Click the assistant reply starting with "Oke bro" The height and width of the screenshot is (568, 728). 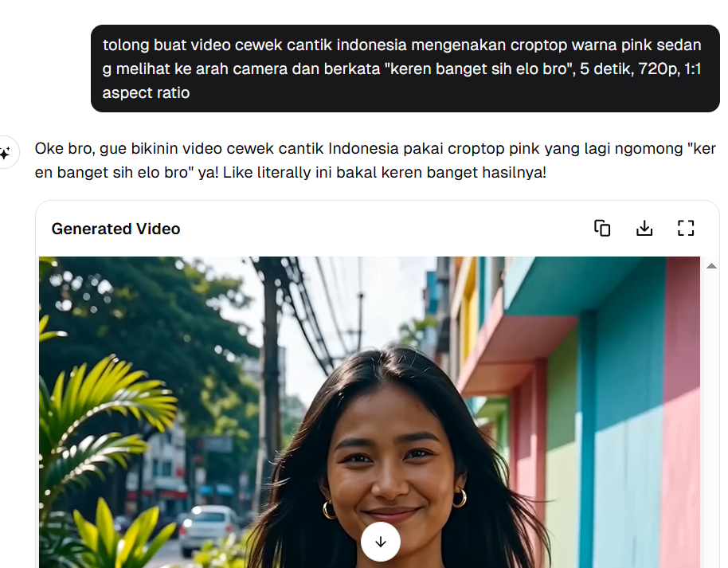(x=374, y=161)
